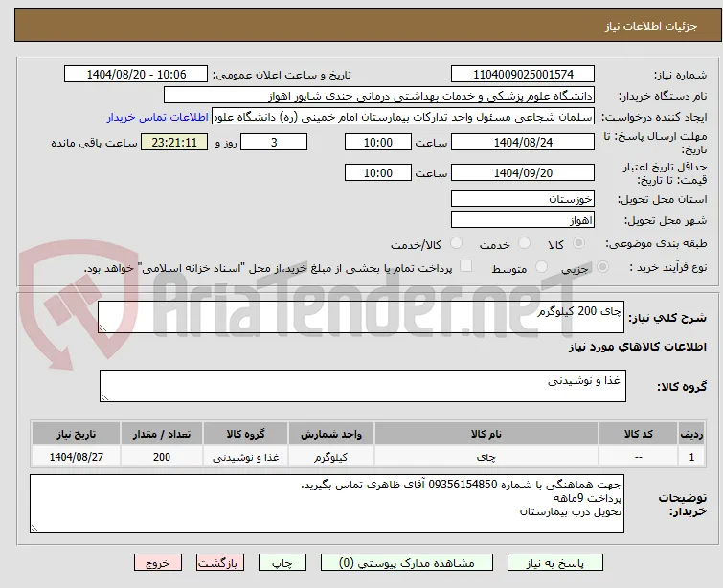This screenshot has width=723, height=588.
Task: Select the خدمت radio button
Action: (x=524, y=243)
